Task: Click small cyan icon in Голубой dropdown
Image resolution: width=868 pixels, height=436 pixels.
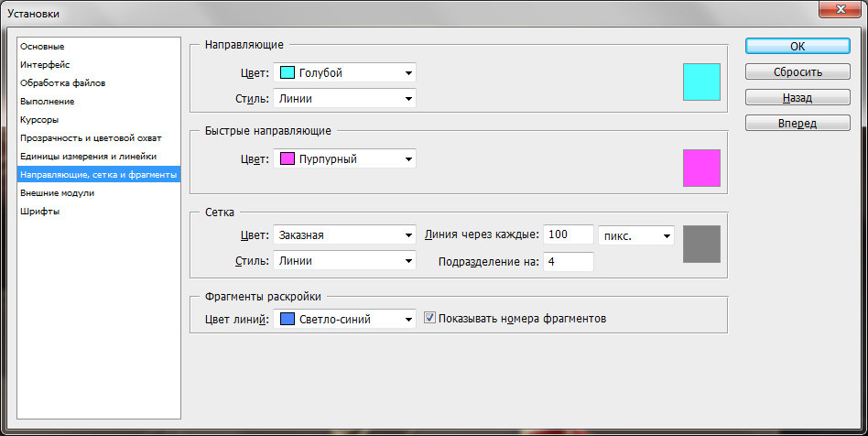Action: coord(288,72)
